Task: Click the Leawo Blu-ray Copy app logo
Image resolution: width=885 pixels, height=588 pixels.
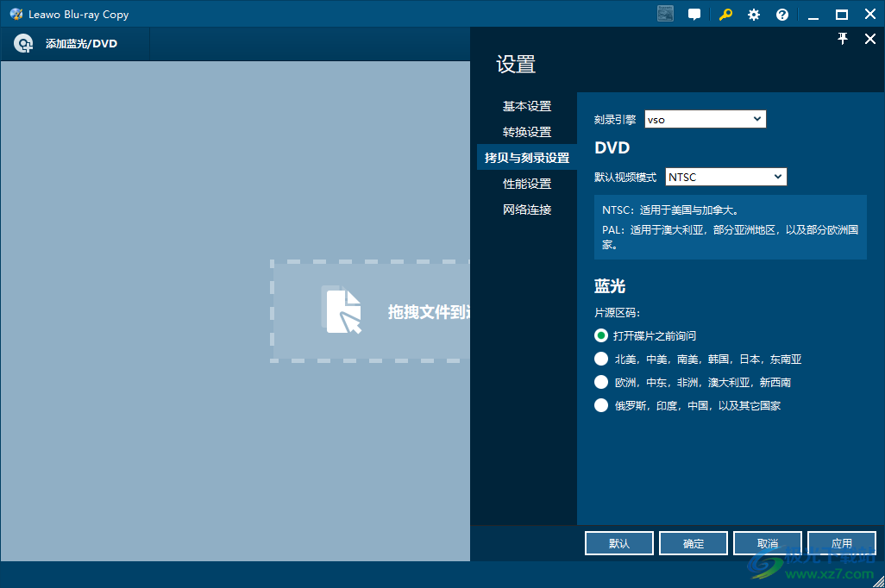Action: [16, 14]
